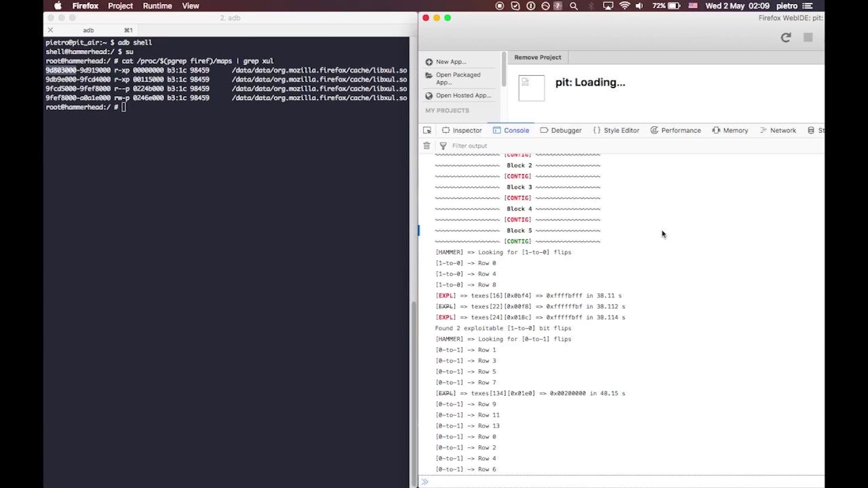
Task: Click the 'pit: Loading...' heading
Action: [590, 82]
